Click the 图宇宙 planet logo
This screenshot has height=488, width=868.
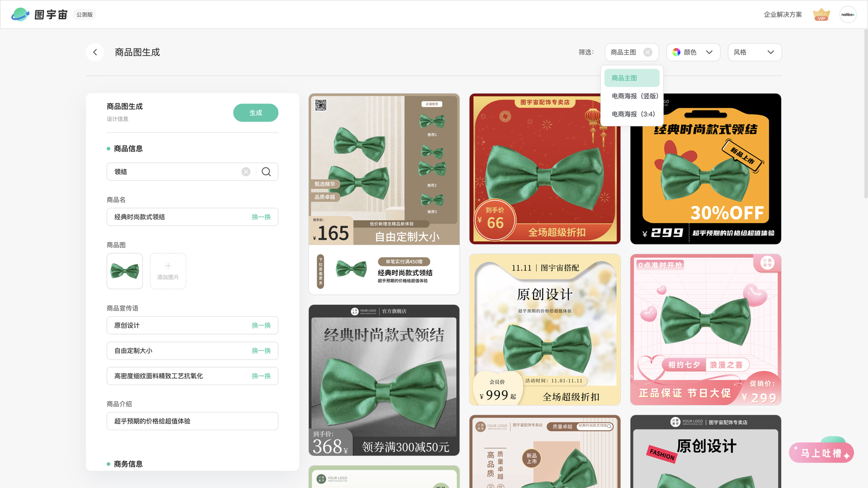[x=20, y=14]
